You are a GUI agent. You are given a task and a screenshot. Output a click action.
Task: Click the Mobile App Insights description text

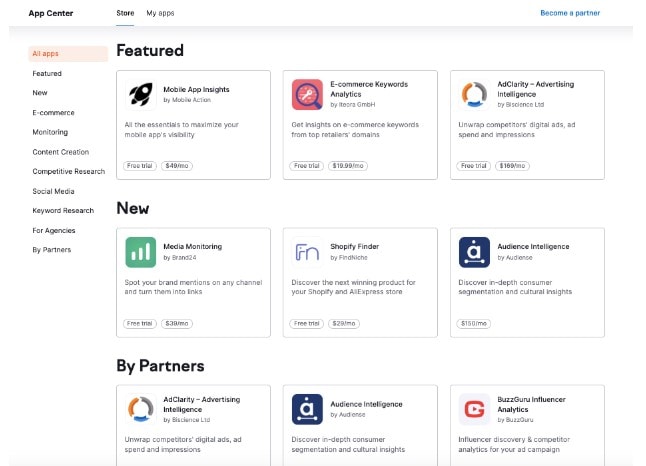coord(181,130)
